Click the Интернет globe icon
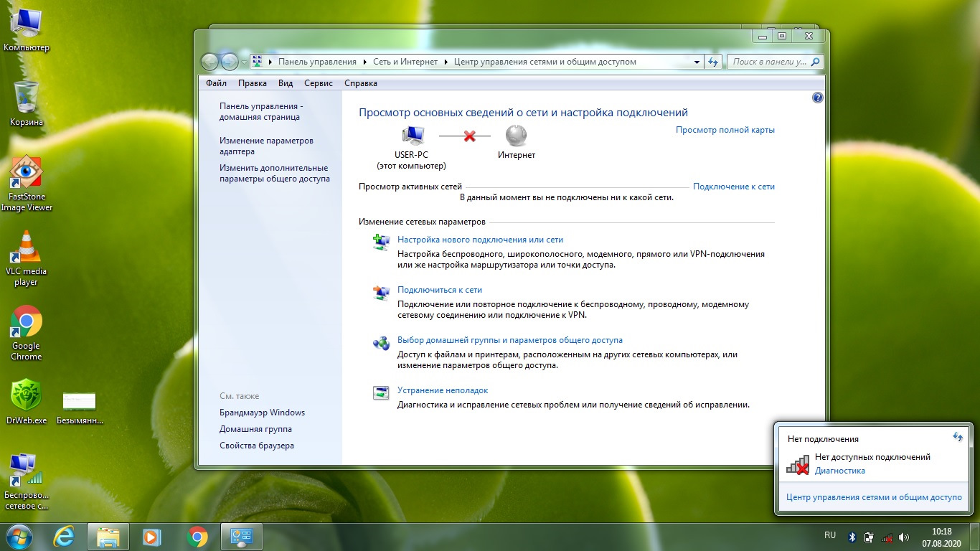This screenshot has width=980, height=551. tap(517, 136)
